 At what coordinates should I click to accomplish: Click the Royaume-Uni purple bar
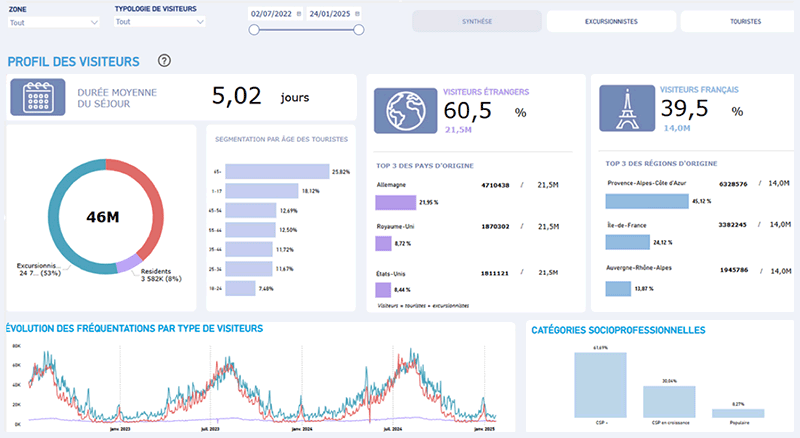point(383,244)
